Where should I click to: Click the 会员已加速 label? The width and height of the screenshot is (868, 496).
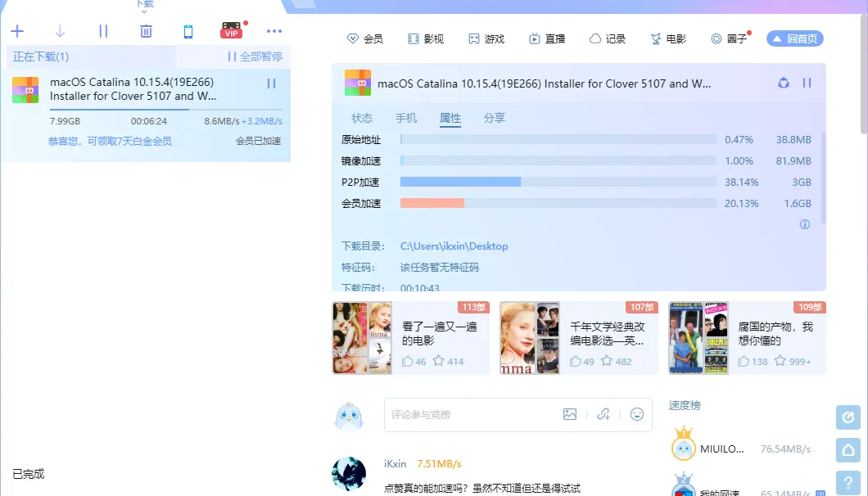[259, 141]
